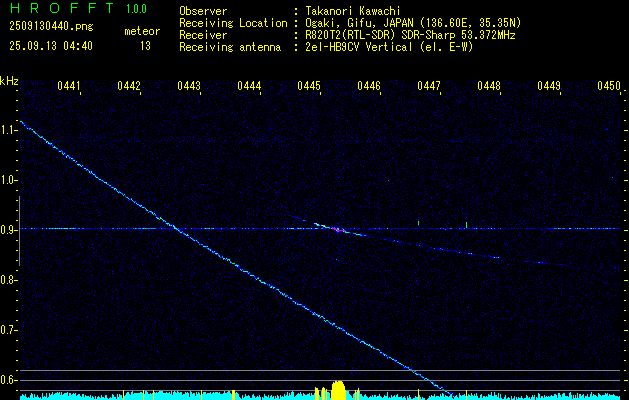The height and width of the screenshot is (400, 629).
Task: Click frequency label 0.8
Action: click(9, 280)
